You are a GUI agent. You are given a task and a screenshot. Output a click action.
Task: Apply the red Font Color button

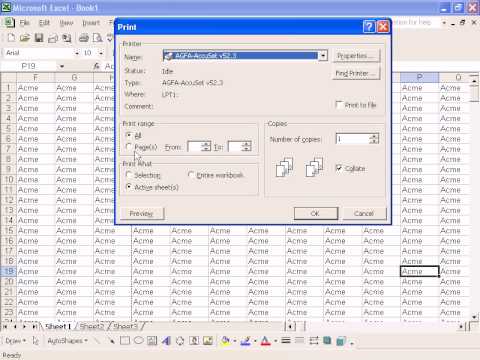click(265, 341)
